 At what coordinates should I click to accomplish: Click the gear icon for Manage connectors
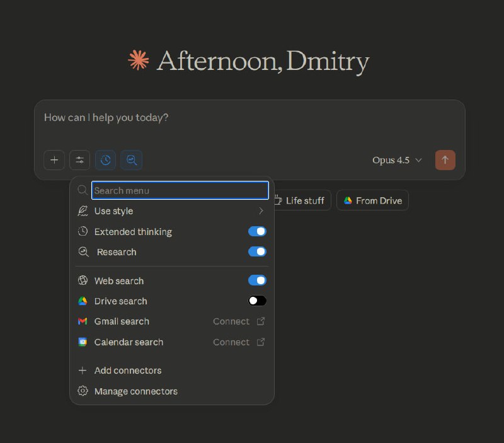click(x=83, y=391)
